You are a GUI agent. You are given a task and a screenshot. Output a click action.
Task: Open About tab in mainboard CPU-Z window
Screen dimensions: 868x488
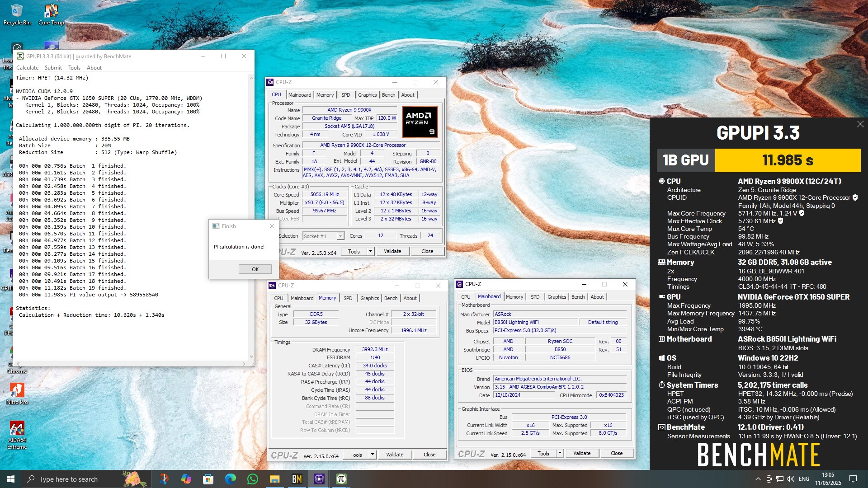click(597, 297)
